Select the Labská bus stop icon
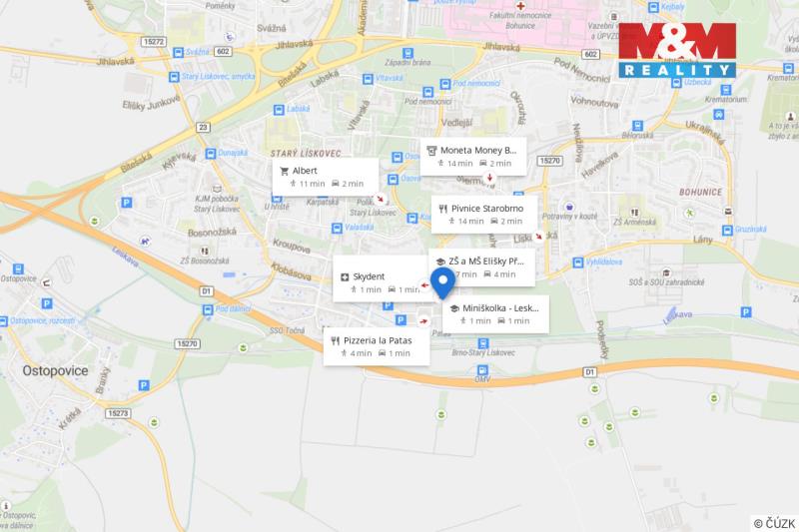Screen dimensions: 799x532 (279, 112)
